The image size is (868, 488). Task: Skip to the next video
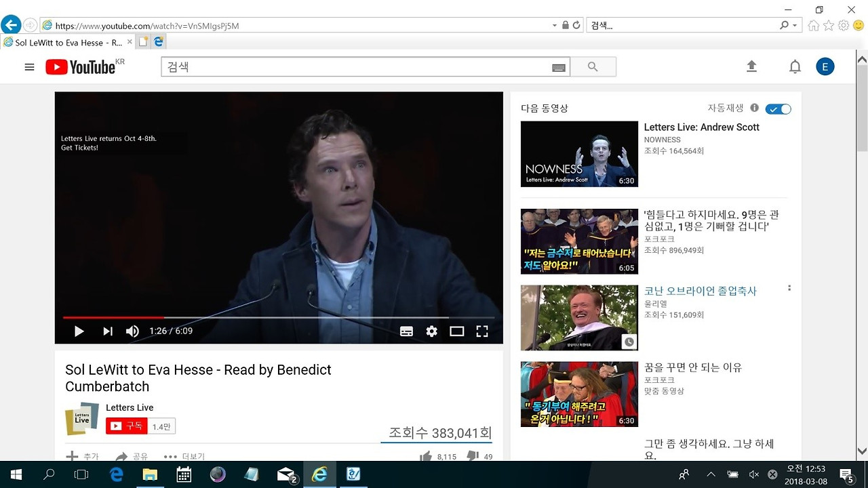pos(107,331)
